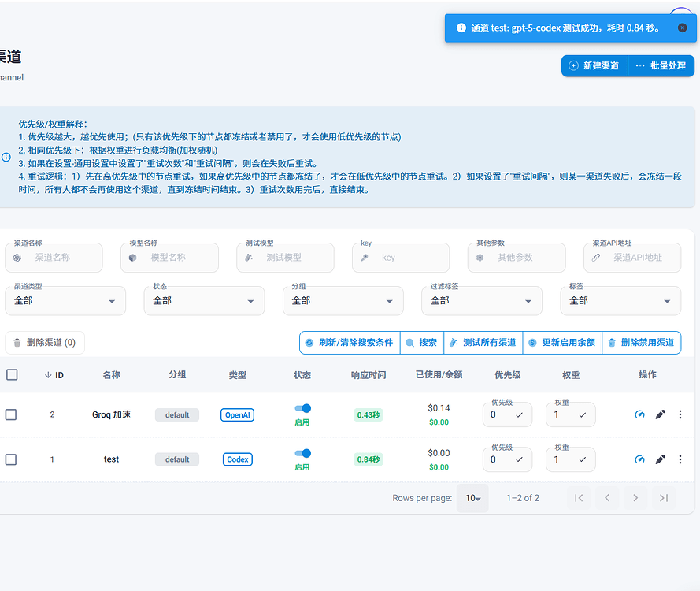Toggle the 启用 switch for Groq 加速
This screenshot has width=700, height=591.
tap(302, 408)
